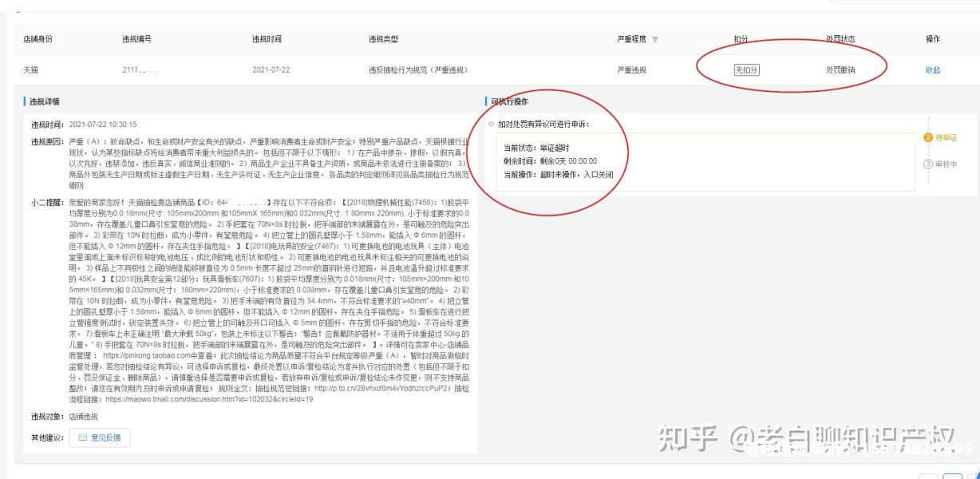Click the 其他建议 label
Viewport: 980px width, 479px height.
[x=48, y=437]
